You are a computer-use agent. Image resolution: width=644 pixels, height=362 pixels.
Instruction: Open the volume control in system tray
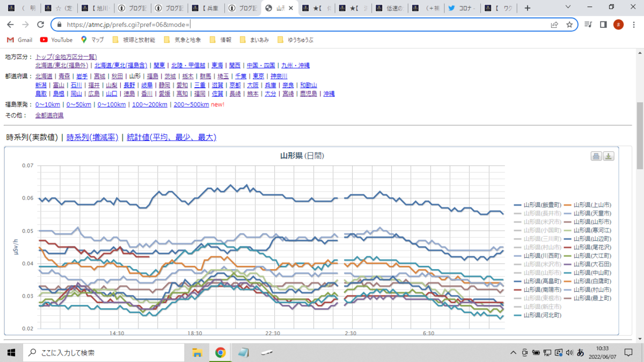(568, 352)
